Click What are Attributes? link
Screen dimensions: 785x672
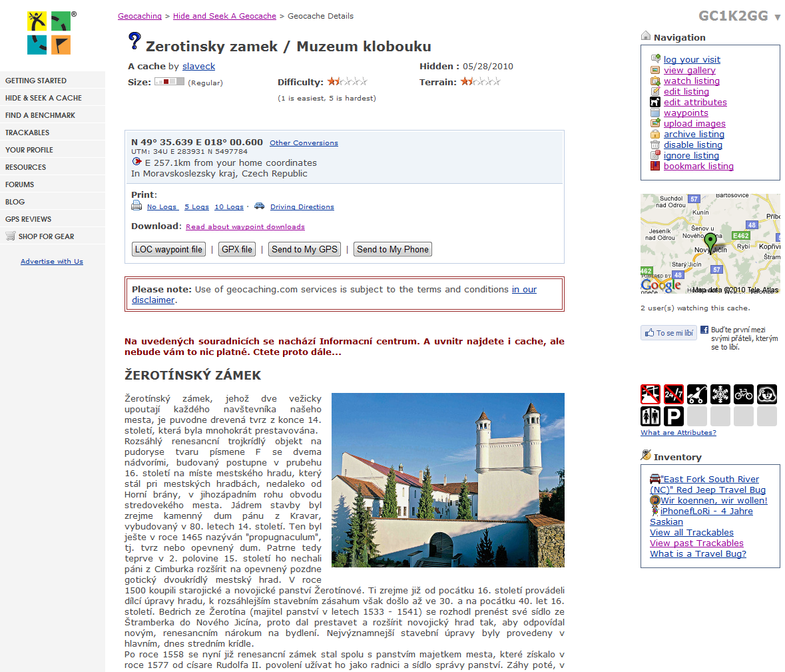click(678, 433)
